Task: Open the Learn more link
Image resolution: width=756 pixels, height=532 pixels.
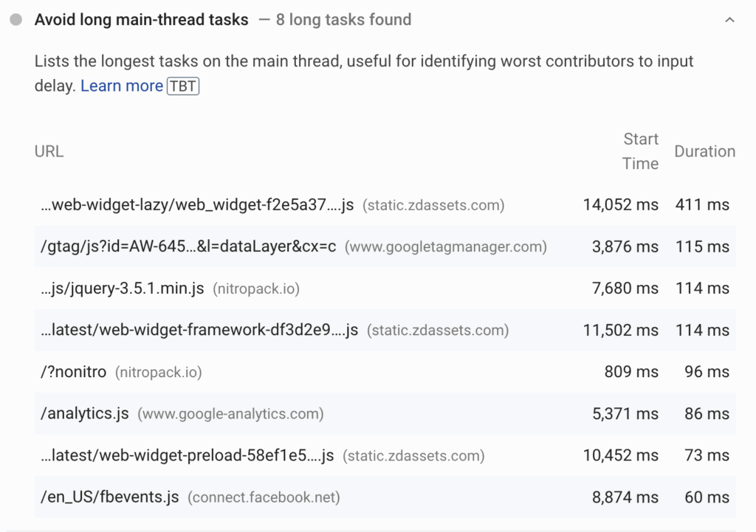Action: click(x=121, y=86)
